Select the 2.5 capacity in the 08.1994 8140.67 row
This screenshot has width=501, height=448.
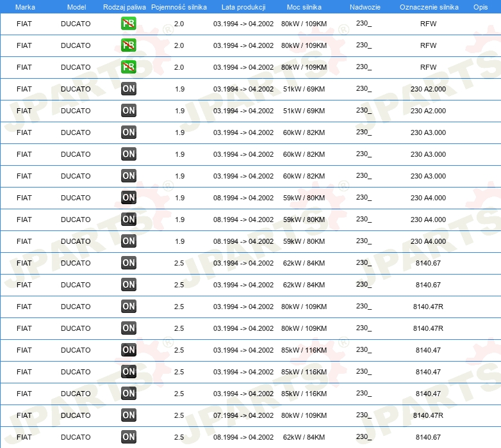pyautogui.click(x=179, y=437)
